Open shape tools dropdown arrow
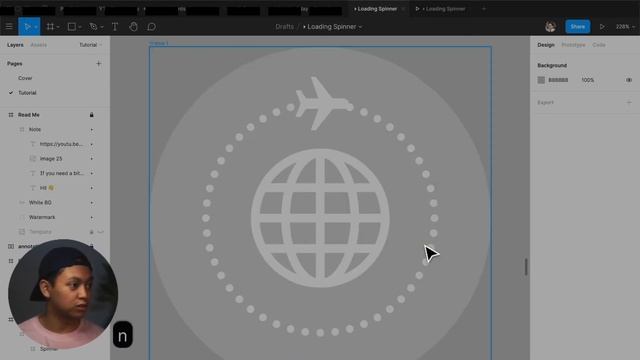640x360 pixels. tap(80, 27)
